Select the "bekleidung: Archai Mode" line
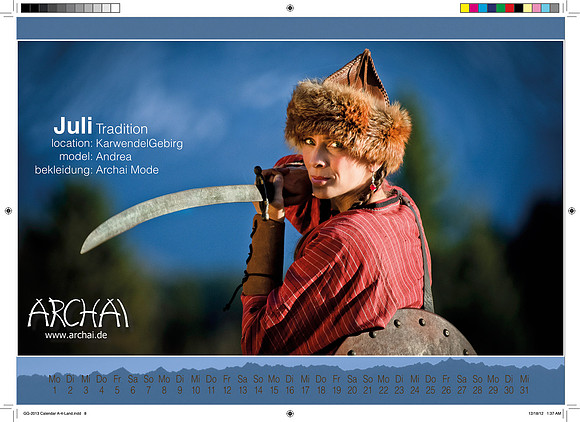 [97, 170]
